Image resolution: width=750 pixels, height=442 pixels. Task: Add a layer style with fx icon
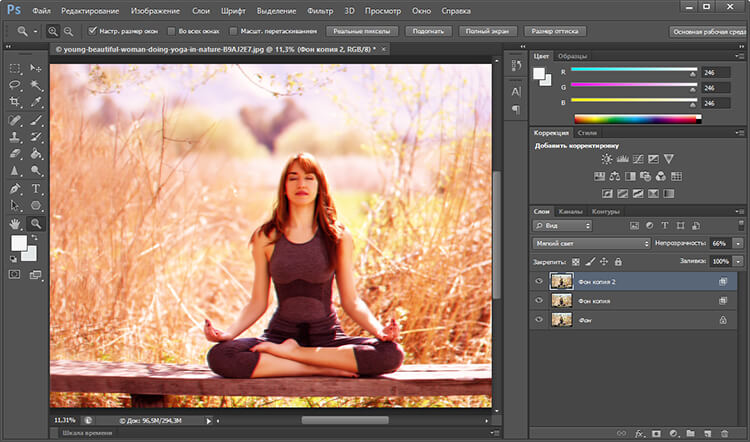pos(638,433)
